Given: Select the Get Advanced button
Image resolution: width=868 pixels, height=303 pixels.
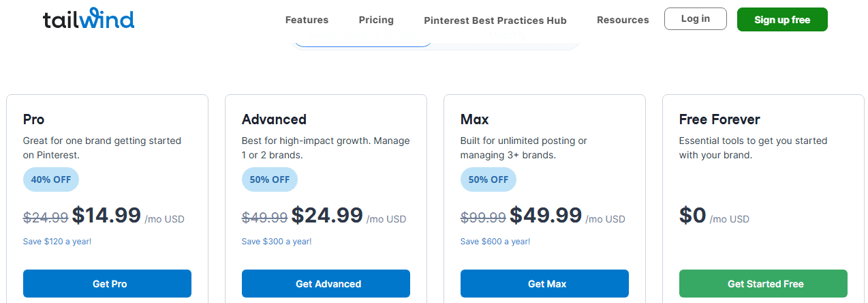Looking at the screenshot, I should pyautogui.click(x=326, y=284).
